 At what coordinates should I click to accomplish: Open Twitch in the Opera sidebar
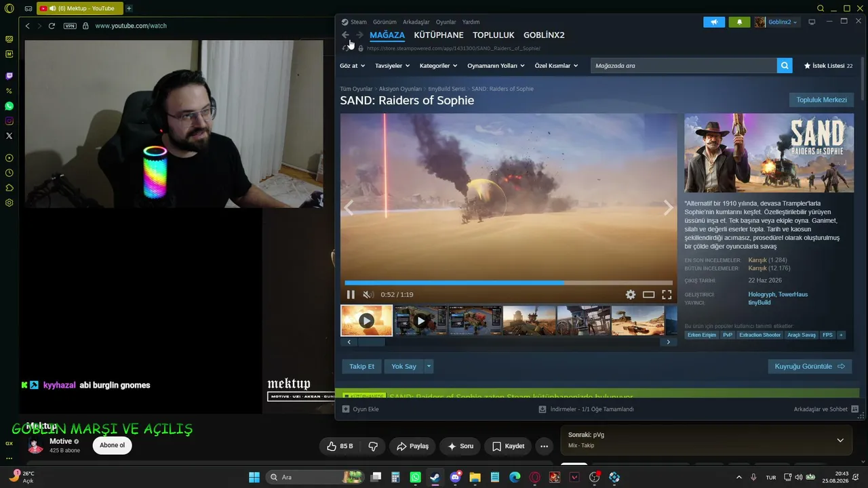click(9, 77)
